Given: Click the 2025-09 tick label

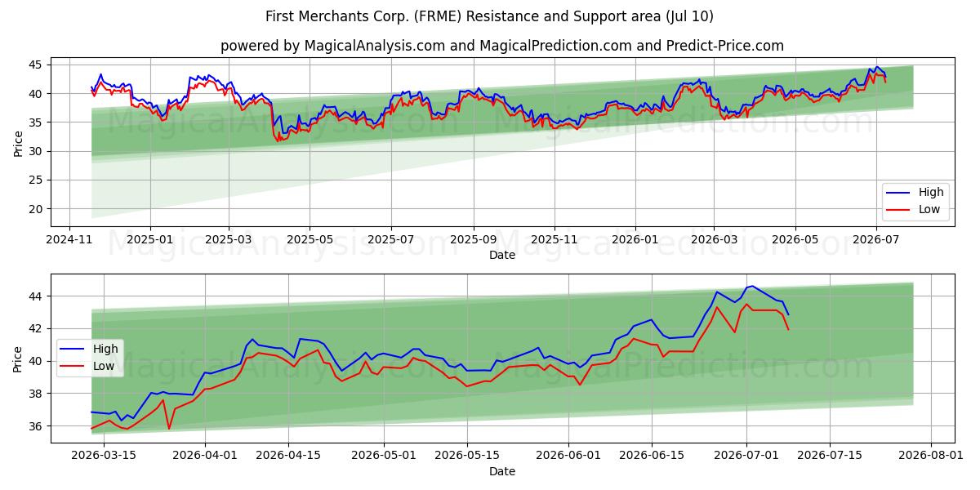Looking at the screenshot, I should pos(474,240).
